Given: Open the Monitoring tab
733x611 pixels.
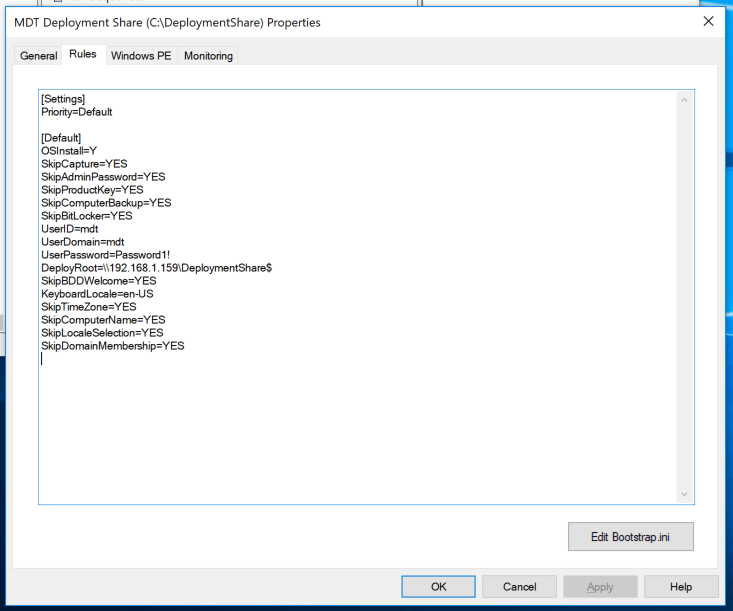Looking at the screenshot, I should [x=208, y=56].
